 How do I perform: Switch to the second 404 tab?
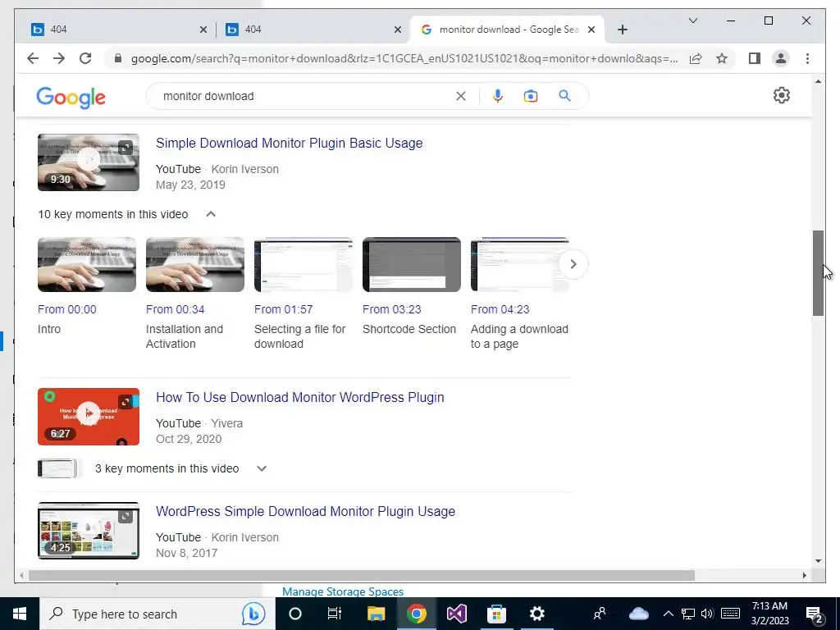pyautogui.click(x=313, y=30)
